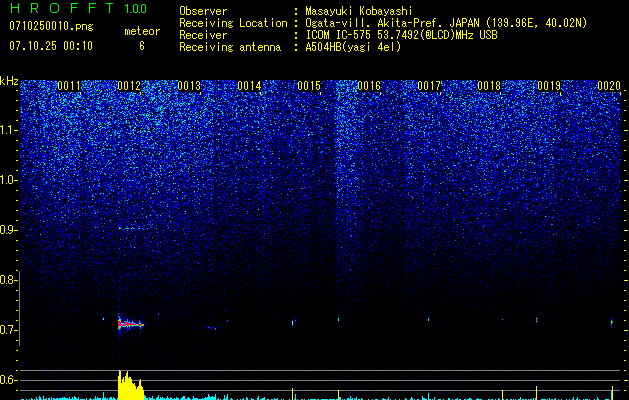Click the meteor label

[x=142, y=31]
